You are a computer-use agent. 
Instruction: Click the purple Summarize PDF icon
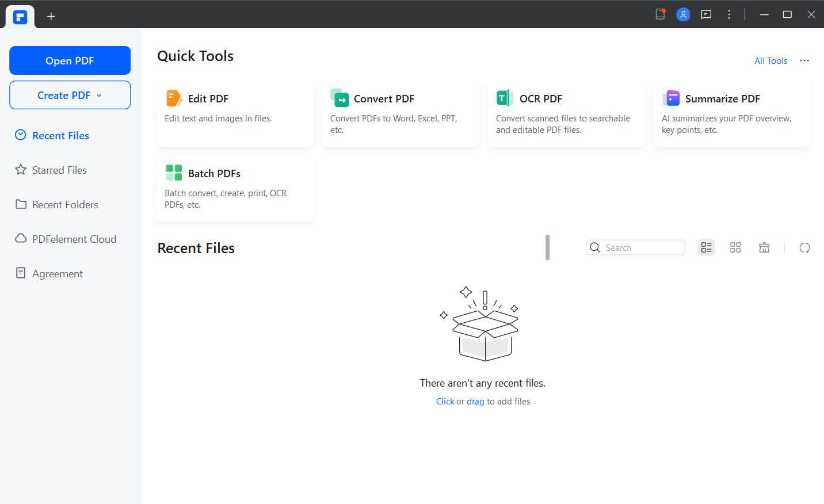(671, 98)
